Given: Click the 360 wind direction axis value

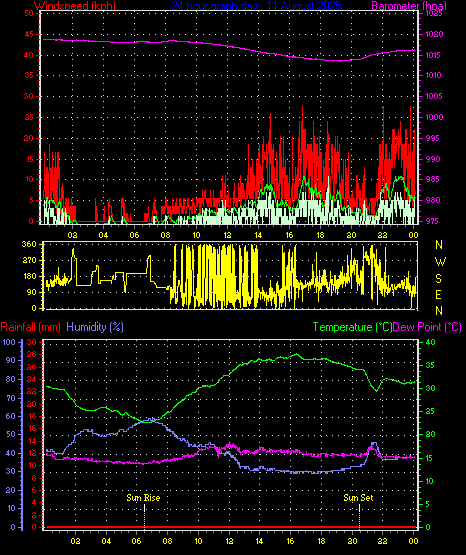Looking at the screenshot, I should (x=29, y=244).
